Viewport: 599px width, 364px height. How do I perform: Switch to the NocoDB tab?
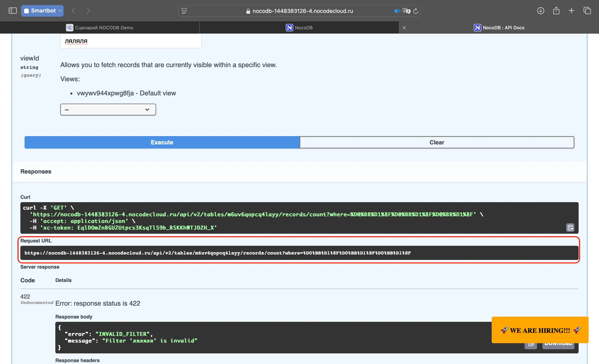[x=299, y=28]
